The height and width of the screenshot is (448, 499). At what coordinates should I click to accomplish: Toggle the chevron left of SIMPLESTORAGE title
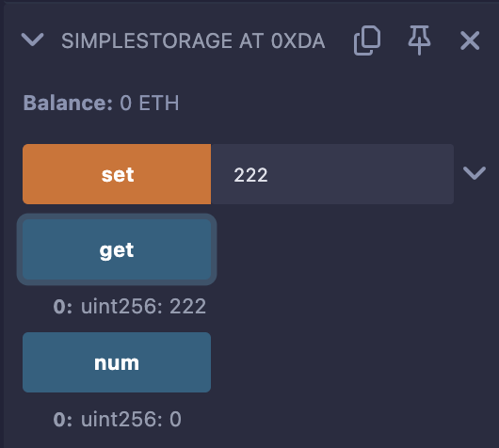coord(32,40)
